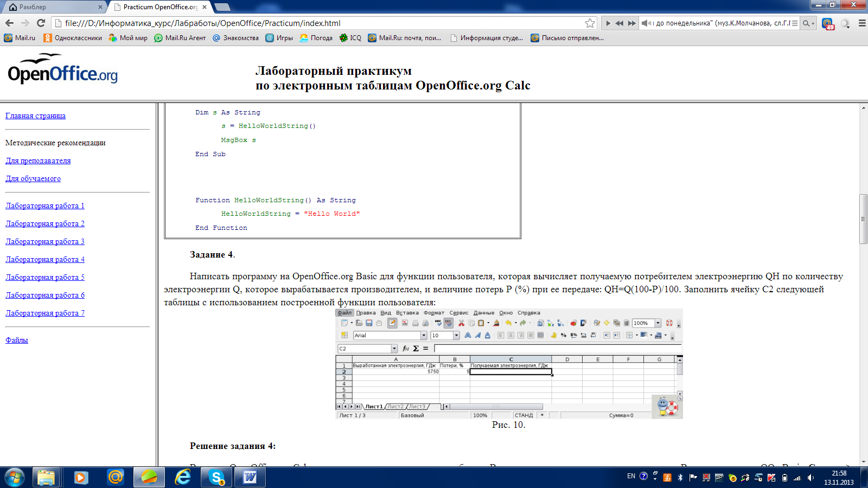Viewport: 868px width, 488px height.
Task: Open the Информация студе... bookmark
Action: tap(487, 38)
